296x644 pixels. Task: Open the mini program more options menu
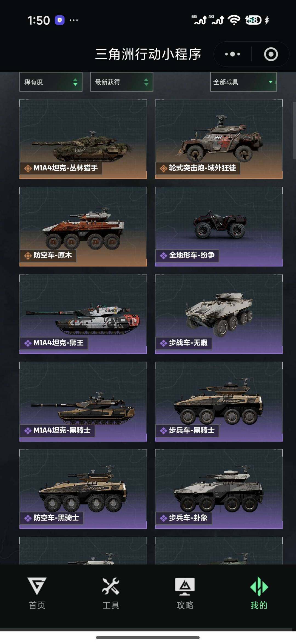232,54
